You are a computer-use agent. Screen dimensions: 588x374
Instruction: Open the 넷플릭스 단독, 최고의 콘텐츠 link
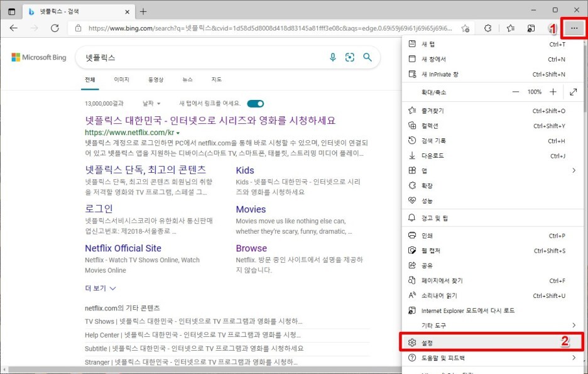tap(146, 170)
